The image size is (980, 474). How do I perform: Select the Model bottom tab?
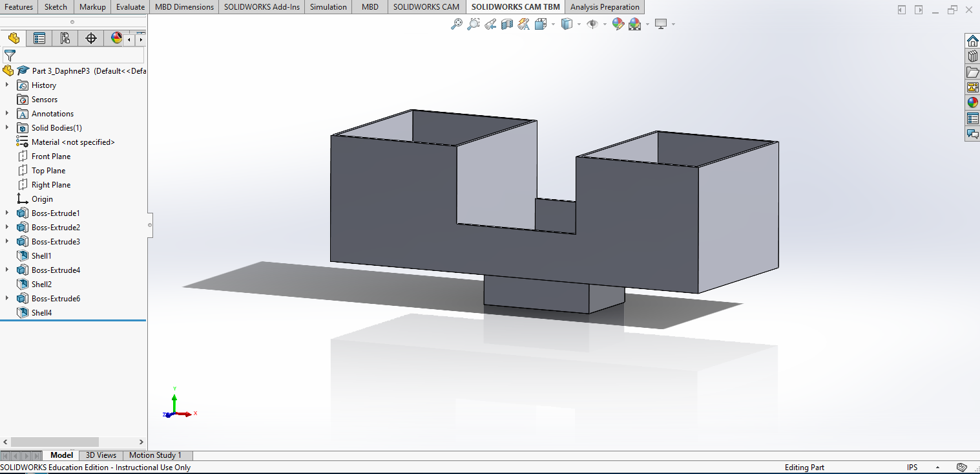62,455
